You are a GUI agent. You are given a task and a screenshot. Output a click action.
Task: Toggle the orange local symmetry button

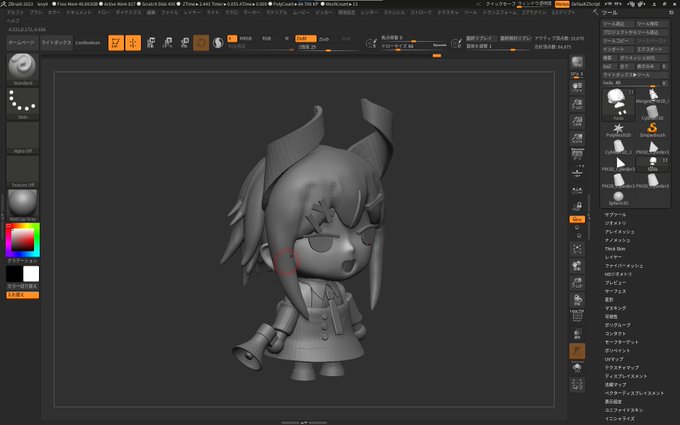coord(577,219)
